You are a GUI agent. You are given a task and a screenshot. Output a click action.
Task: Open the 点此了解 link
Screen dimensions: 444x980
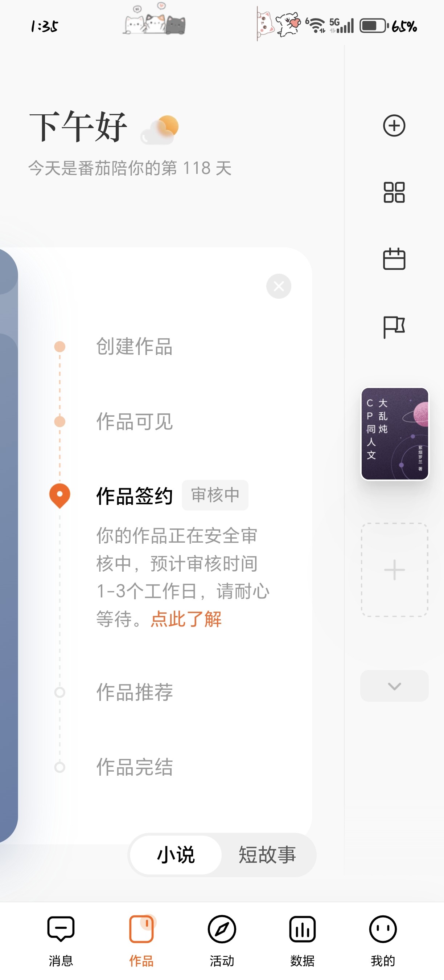pos(186,619)
